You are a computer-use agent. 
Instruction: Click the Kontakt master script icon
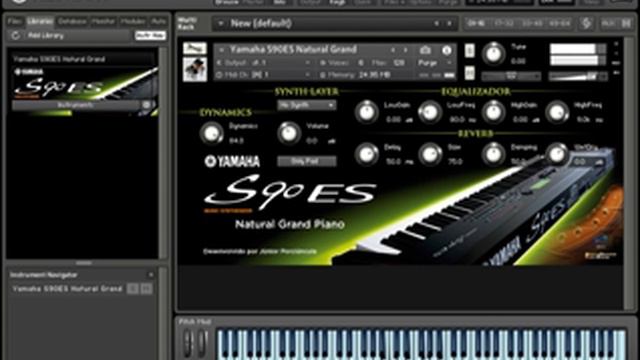(587, 23)
